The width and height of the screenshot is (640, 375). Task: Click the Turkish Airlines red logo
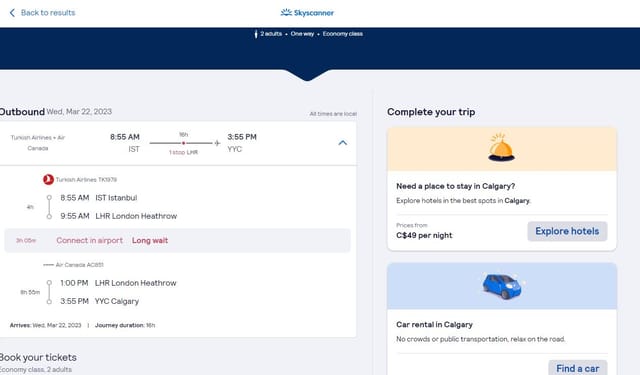pyautogui.click(x=48, y=179)
